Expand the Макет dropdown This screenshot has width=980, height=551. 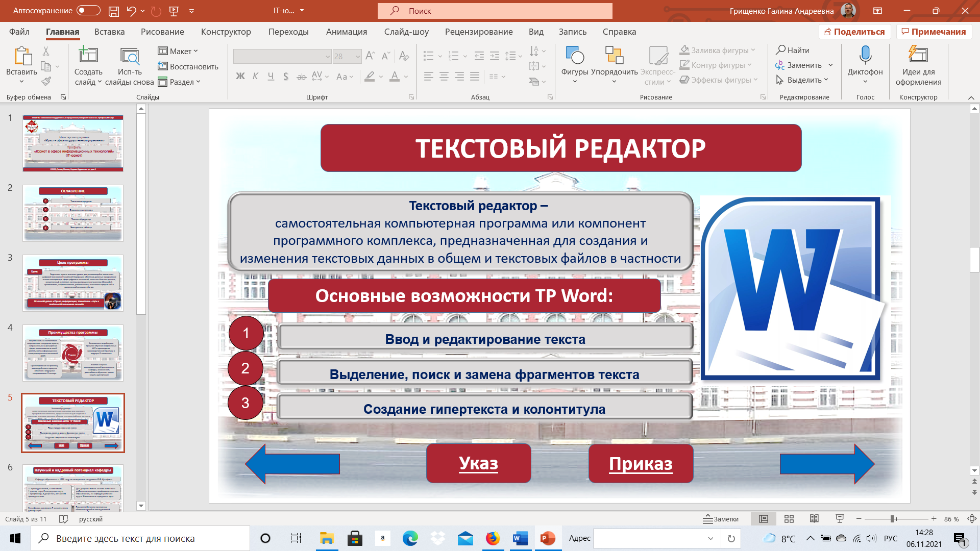[178, 51]
